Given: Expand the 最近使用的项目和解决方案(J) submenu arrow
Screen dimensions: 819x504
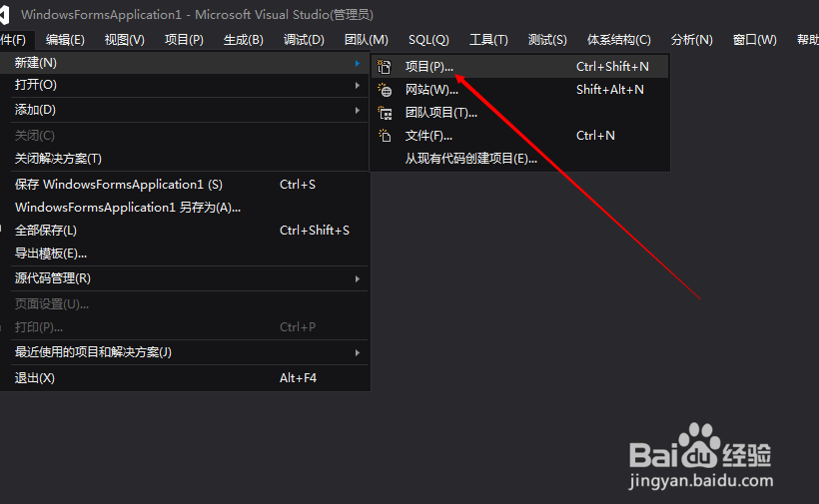Looking at the screenshot, I should pos(358,352).
